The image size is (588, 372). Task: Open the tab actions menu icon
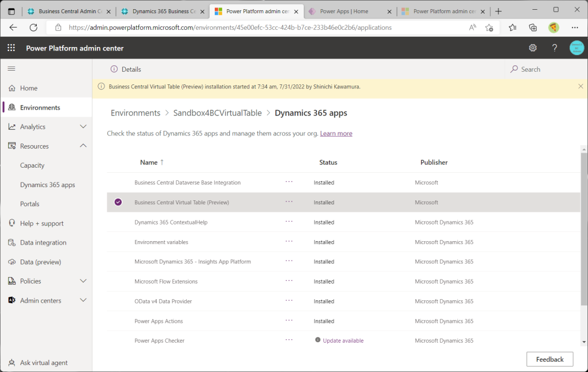[11, 11]
